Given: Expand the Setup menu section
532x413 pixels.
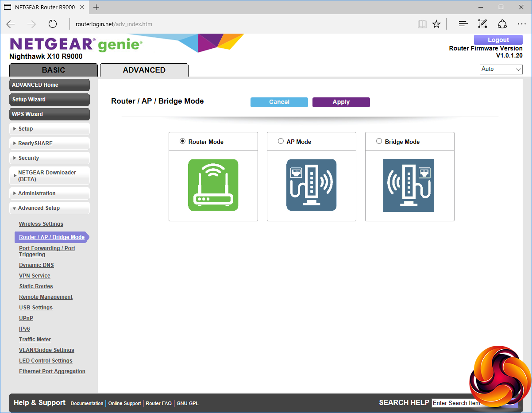Looking at the screenshot, I should 50,129.
